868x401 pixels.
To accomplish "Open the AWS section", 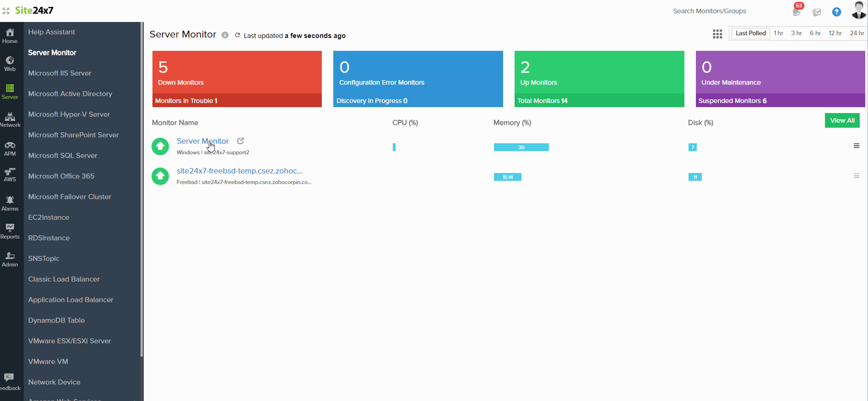I will pos(10,174).
